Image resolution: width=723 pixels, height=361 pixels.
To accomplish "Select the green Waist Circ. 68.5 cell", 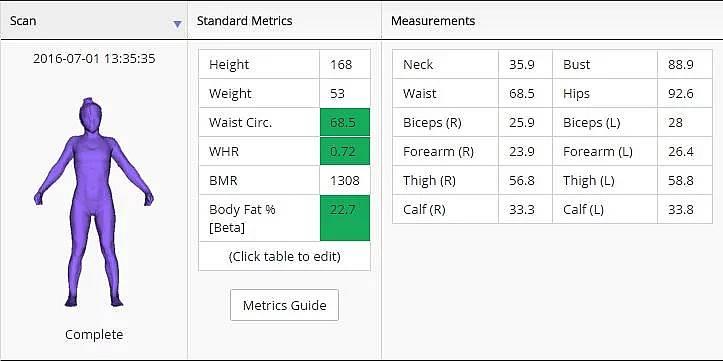I will (x=345, y=122).
